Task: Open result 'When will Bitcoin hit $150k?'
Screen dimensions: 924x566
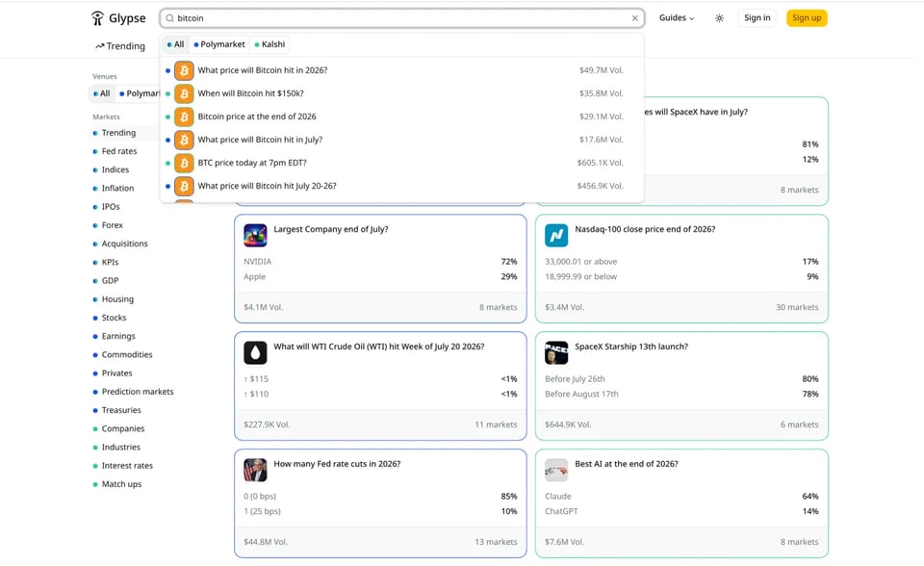Action: click(x=402, y=93)
